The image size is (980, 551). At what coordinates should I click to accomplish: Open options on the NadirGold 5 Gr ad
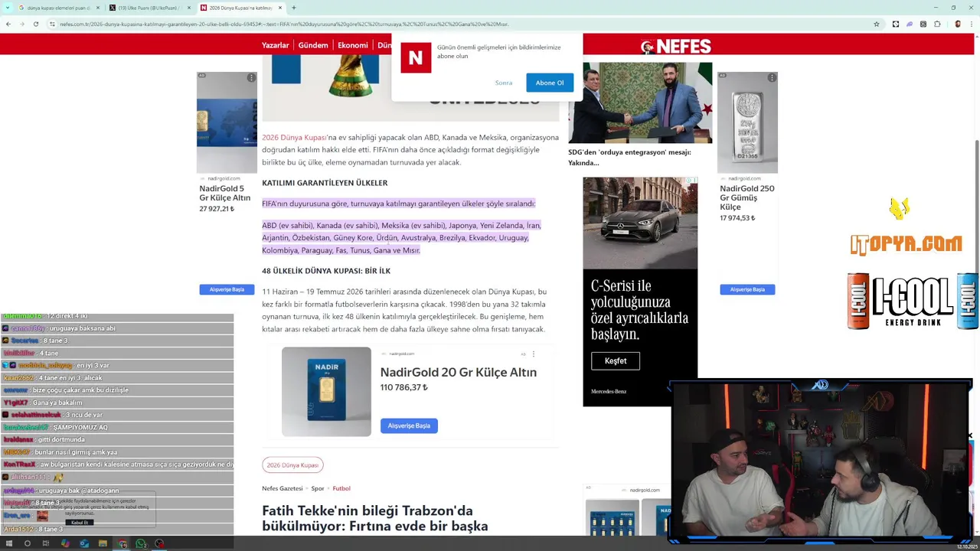[251, 77]
